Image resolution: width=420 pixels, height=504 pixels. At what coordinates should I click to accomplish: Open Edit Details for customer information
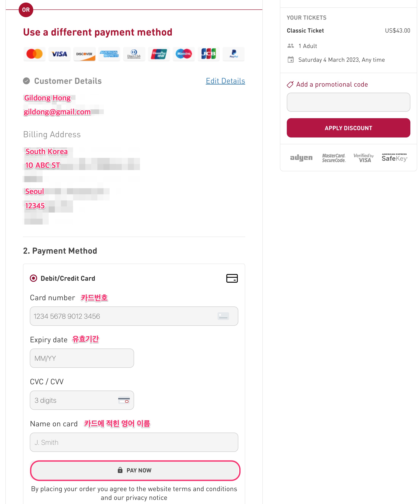225,81
